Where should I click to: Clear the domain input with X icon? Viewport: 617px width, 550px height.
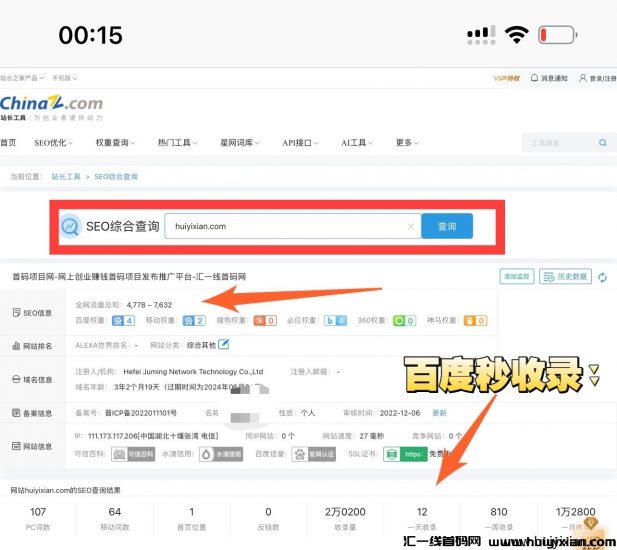tap(410, 226)
